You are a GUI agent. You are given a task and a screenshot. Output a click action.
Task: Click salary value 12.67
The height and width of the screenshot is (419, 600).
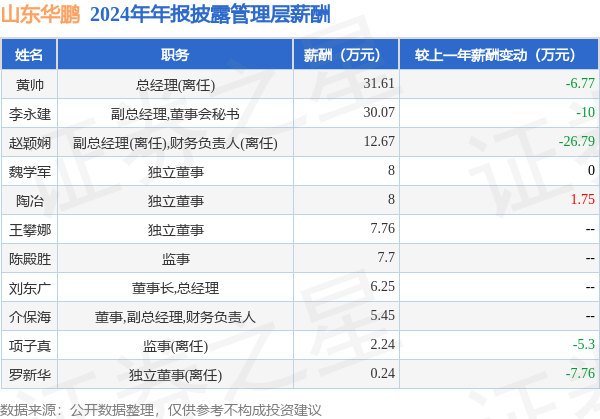pos(379,142)
